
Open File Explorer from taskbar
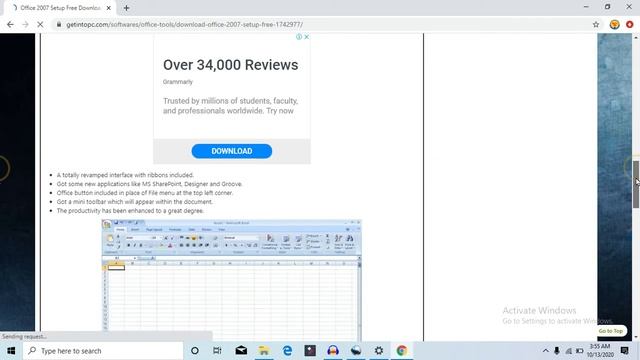264,351
